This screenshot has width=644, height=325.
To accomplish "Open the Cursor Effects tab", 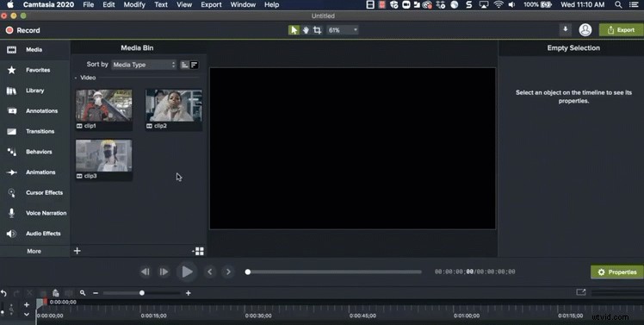I will pos(35,192).
